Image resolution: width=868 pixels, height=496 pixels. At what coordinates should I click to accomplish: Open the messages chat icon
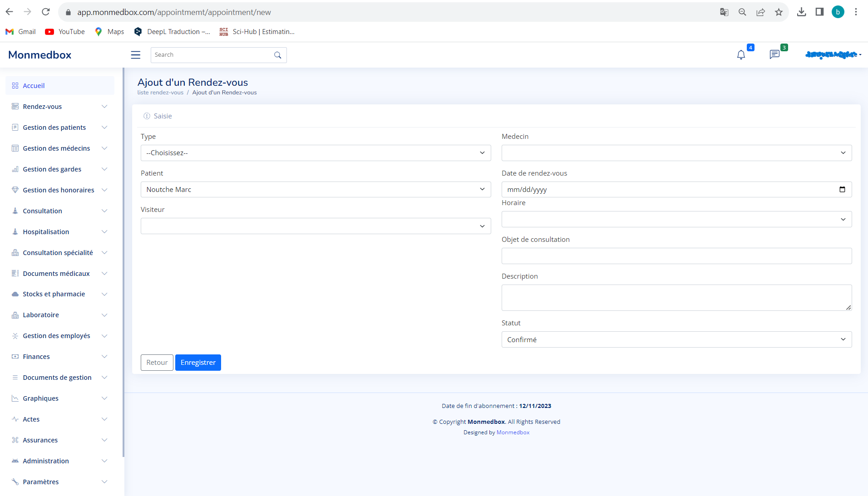[774, 55]
